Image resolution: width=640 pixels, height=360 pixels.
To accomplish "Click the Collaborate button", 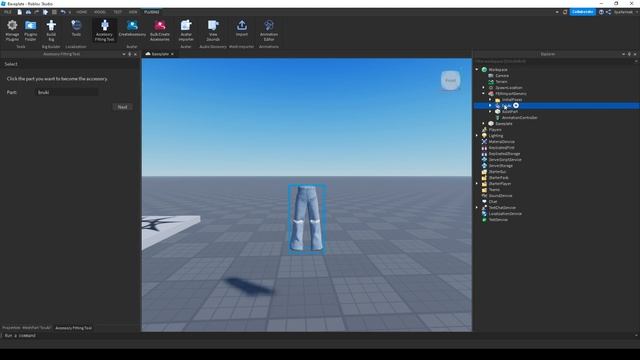I will 582,12.
